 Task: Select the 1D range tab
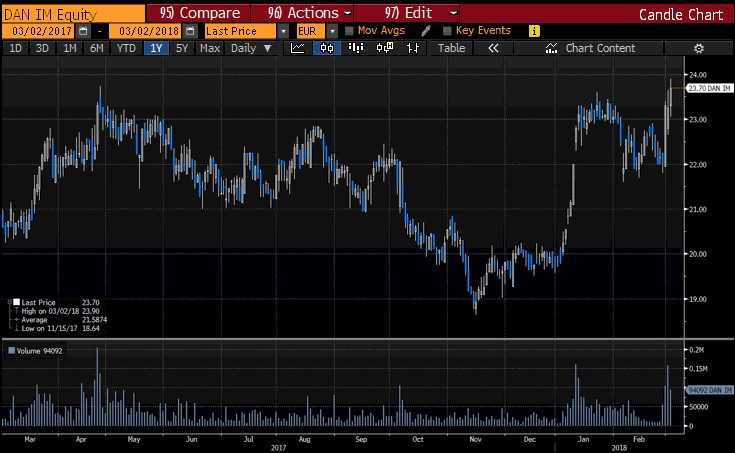15,48
